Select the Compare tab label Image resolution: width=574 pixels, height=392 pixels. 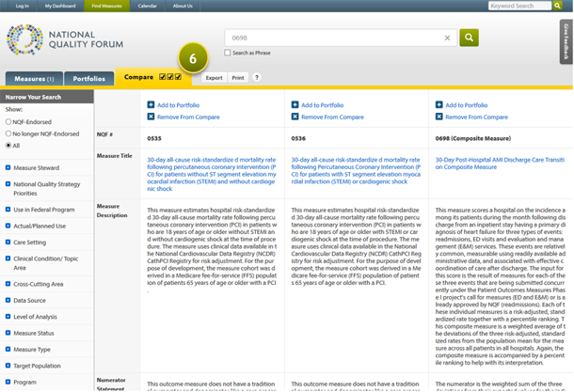pyautogui.click(x=138, y=77)
